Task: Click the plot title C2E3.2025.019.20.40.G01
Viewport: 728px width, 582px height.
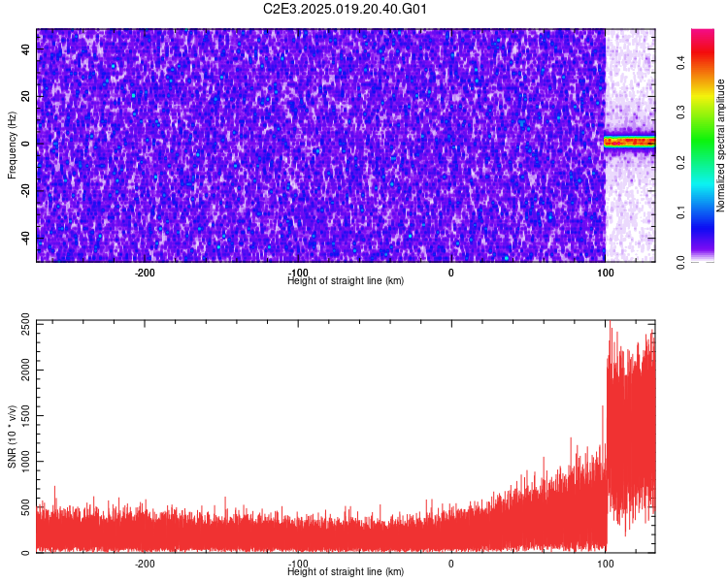Action: 345,9
